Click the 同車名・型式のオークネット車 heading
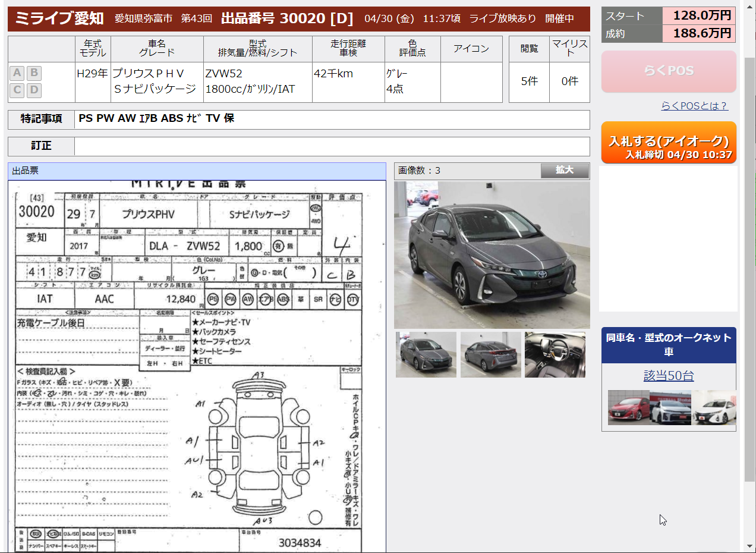Screen dimensions: 756x553 pos(669,345)
